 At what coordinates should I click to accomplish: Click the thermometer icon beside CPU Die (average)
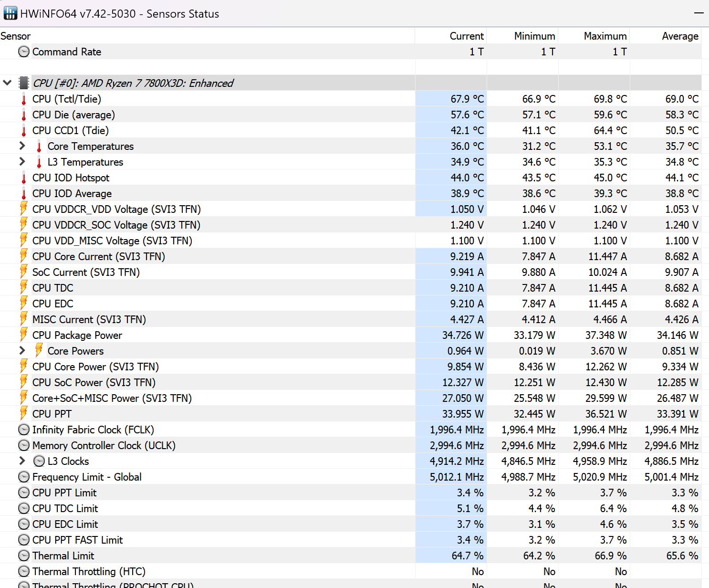23,114
